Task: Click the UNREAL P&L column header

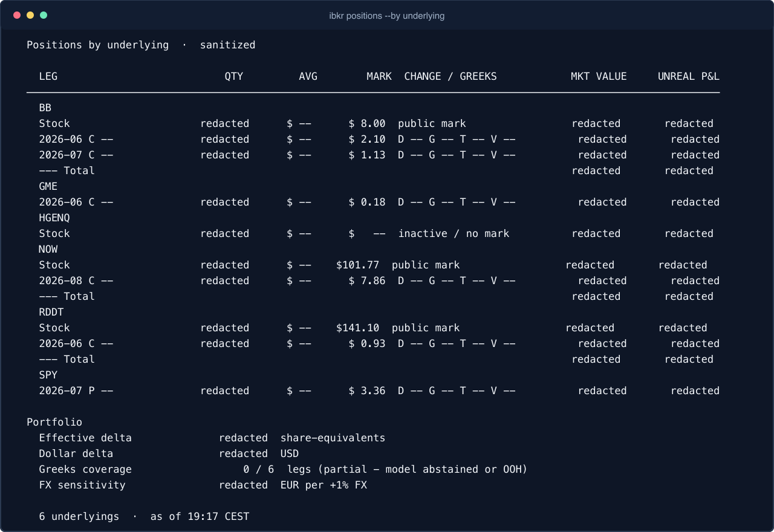Action: pyautogui.click(x=689, y=76)
